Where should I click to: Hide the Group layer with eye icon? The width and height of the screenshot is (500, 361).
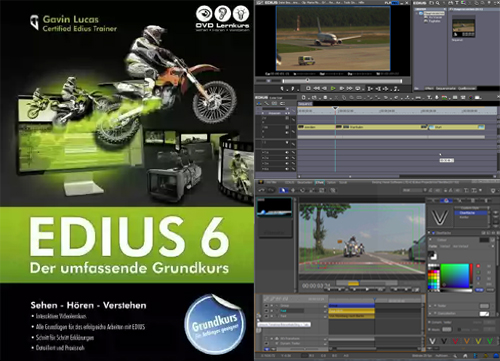pos(266,305)
